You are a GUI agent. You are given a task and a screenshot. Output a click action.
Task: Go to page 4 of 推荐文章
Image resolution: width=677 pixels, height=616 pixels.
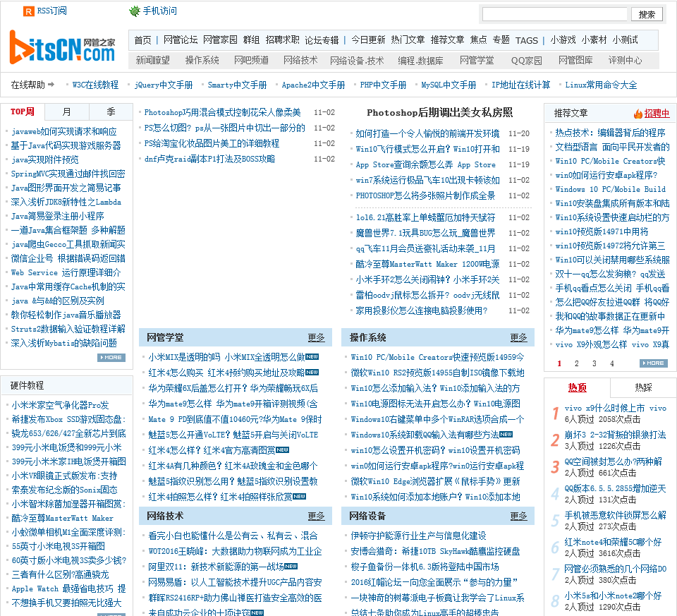(612, 363)
